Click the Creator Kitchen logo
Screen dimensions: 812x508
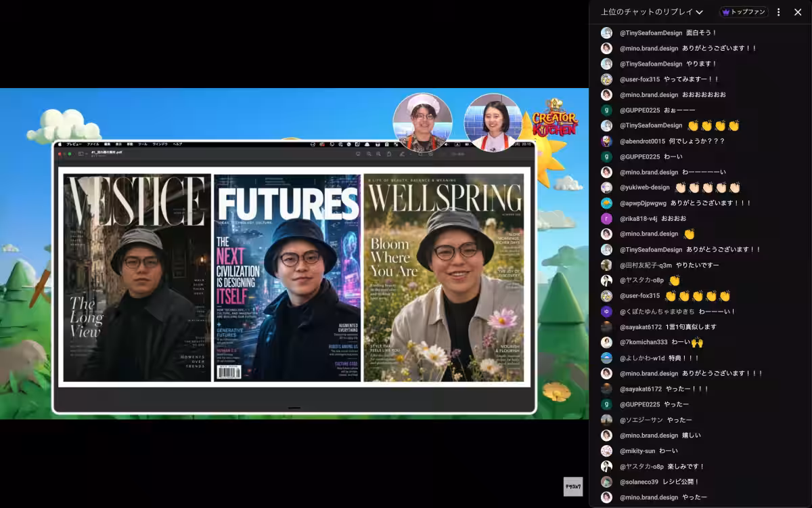tap(555, 118)
